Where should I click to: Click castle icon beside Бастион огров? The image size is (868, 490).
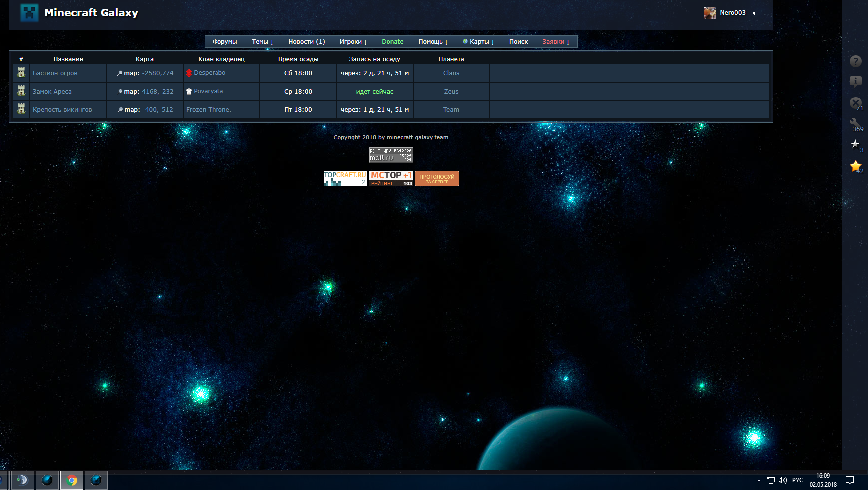coord(21,73)
